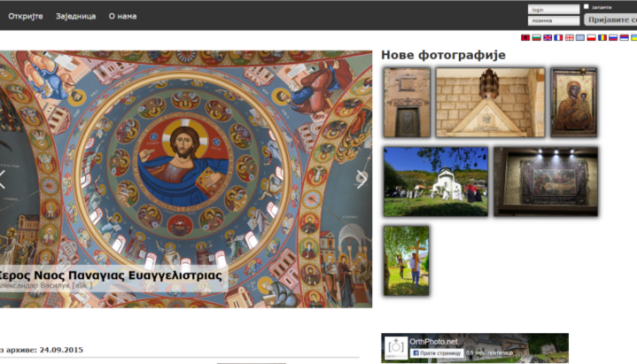Switch to Polish via flag icon
The height and width of the screenshot is (364, 637).
pyautogui.click(x=591, y=38)
